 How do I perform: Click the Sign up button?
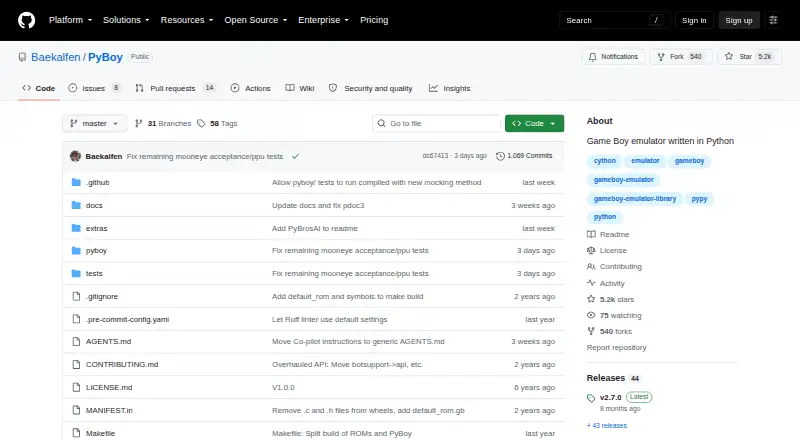(739, 20)
